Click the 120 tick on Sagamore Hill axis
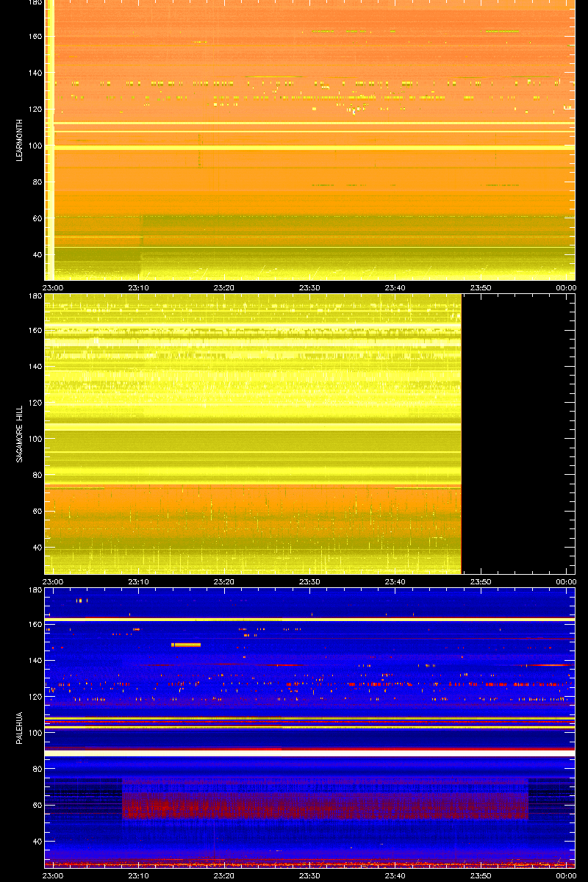The height and width of the screenshot is (882, 588). point(35,403)
